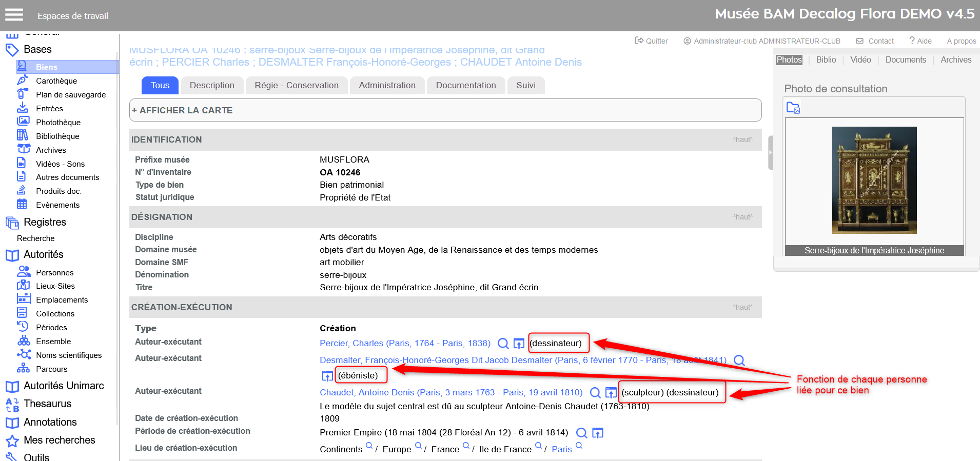
Task: Open Photothèque from the sidebar
Action: (58, 122)
